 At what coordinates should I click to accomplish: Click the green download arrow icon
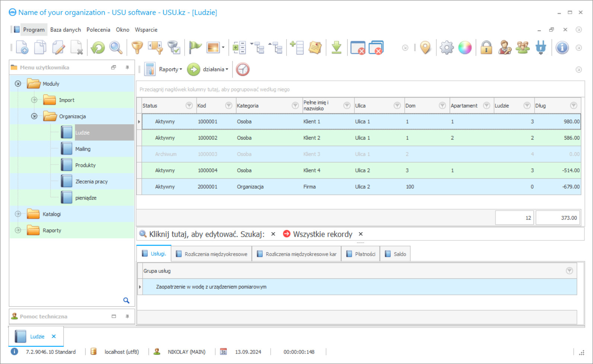pyautogui.click(x=337, y=48)
